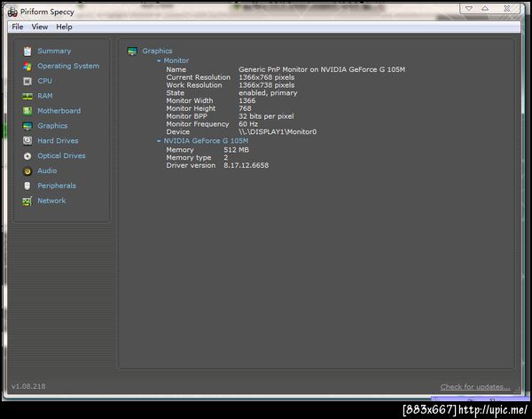Screen dimensions: 532x419
Task: Select the Monitor Height value 768
Action: [x=245, y=108]
